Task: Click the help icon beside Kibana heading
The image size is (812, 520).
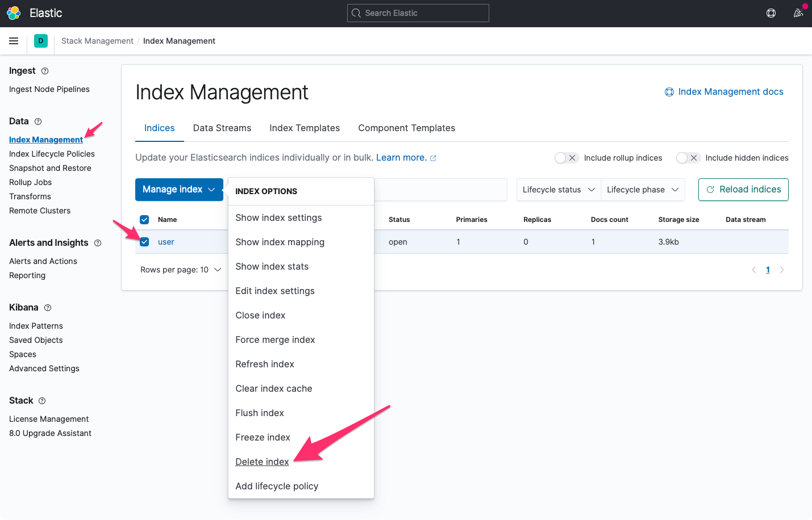Action: point(48,308)
